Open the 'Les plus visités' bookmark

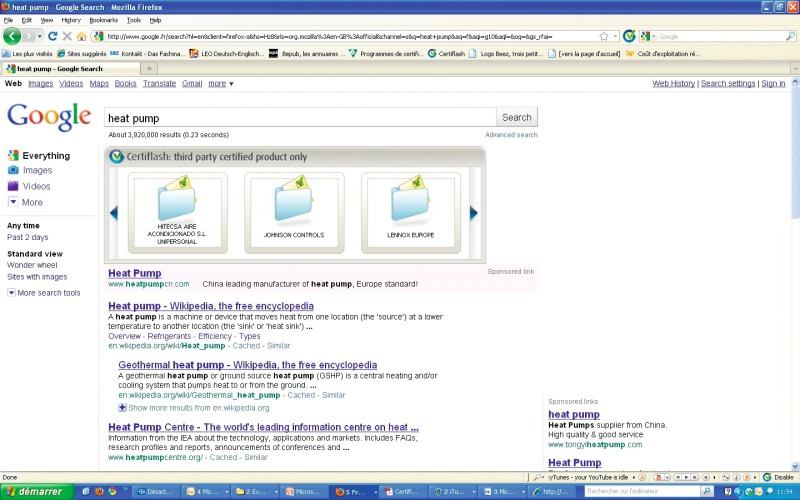28,53
